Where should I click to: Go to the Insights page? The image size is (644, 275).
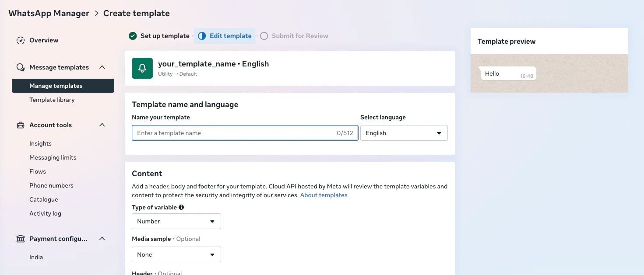40,143
